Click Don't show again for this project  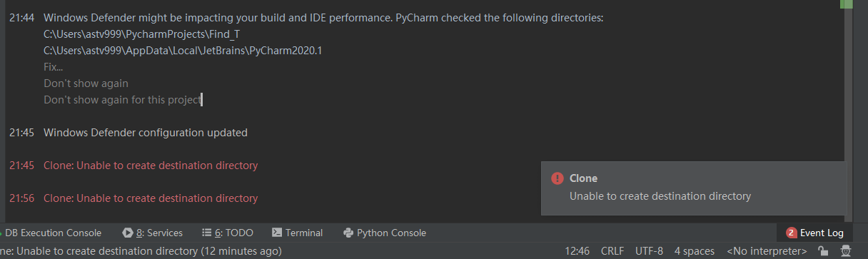pos(122,100)
